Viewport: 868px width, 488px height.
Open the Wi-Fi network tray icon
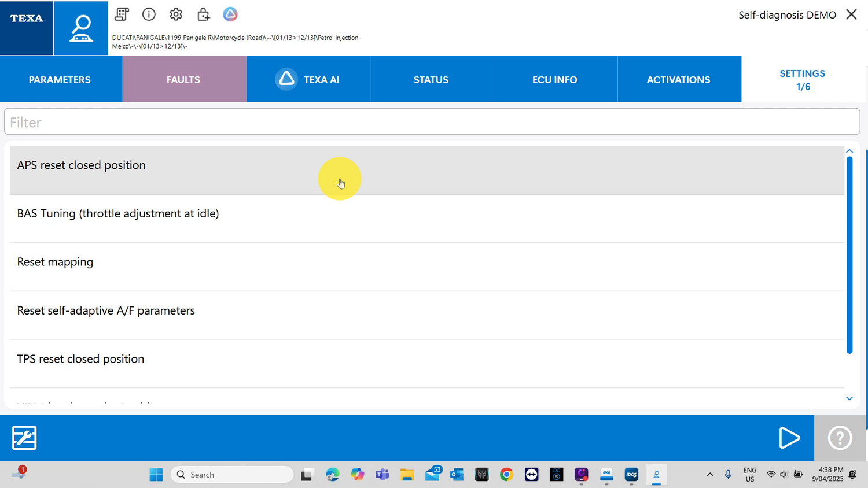771,475
